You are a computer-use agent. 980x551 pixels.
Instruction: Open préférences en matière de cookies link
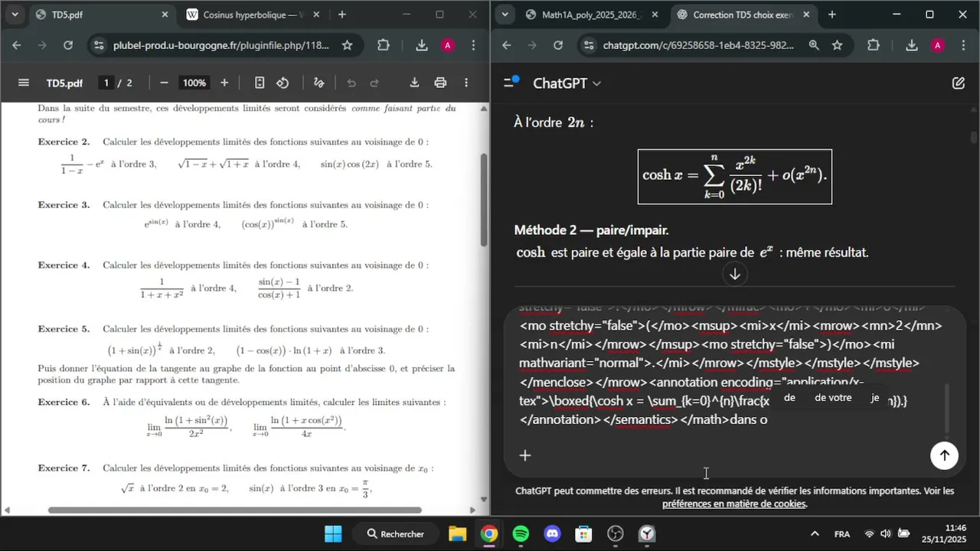pyautogui.click(x=734, y=504)
